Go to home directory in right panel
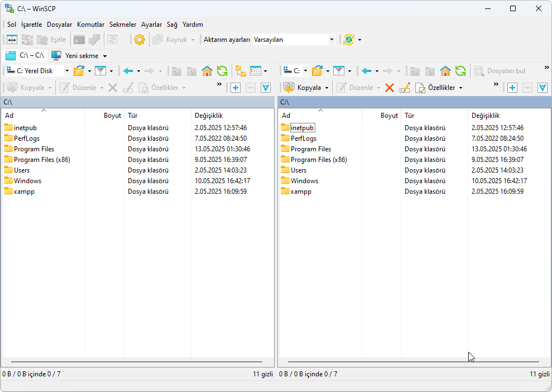The image size is (552, 392). click(445, 71)
